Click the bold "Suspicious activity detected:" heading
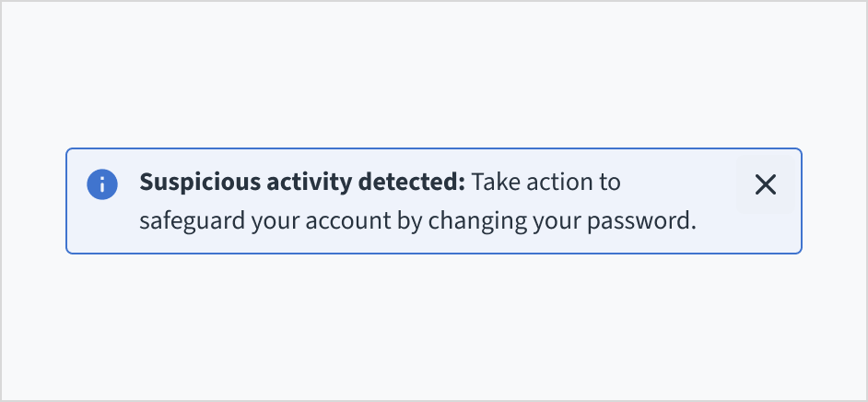This screenshot has width=868, height=402. coord(302,183)
